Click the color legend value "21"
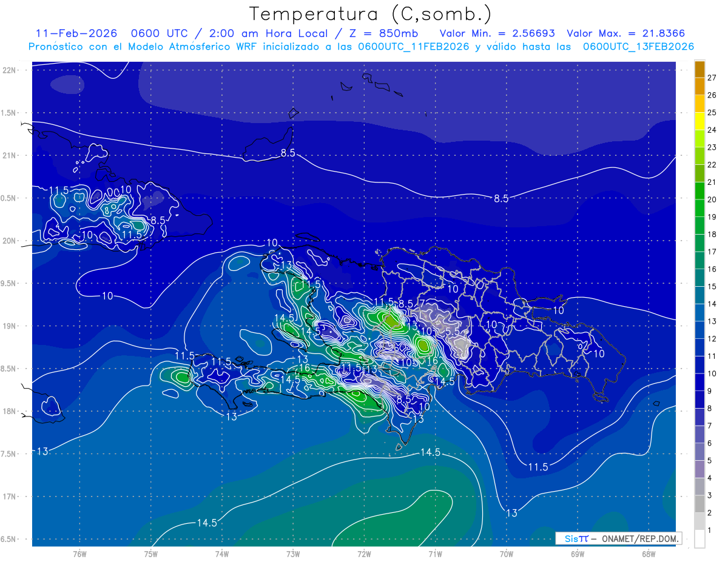The width and height of the screenshot is (728, 562). tap(712, 182)
